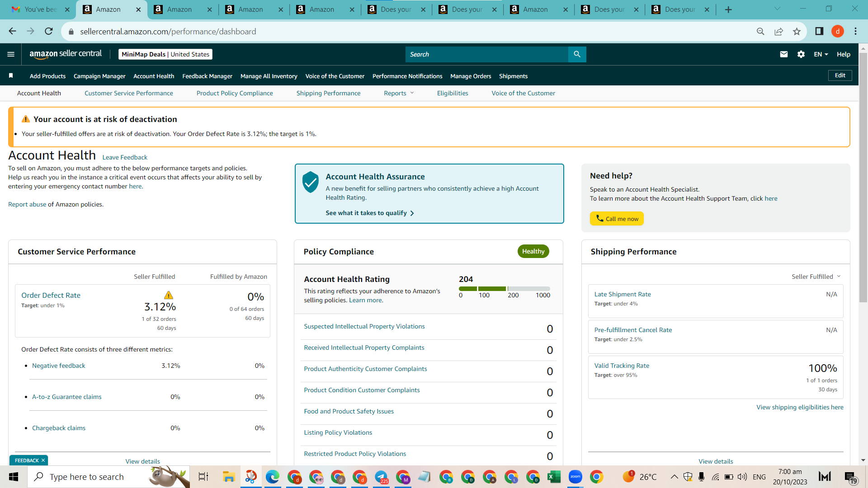Click See what it takes to qualify

pyautogui.click(x=370, y=213)
